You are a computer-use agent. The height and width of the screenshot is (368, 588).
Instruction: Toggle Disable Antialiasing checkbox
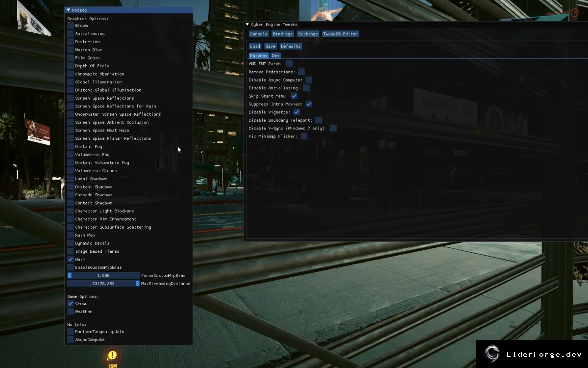click(x=306, y=88)
